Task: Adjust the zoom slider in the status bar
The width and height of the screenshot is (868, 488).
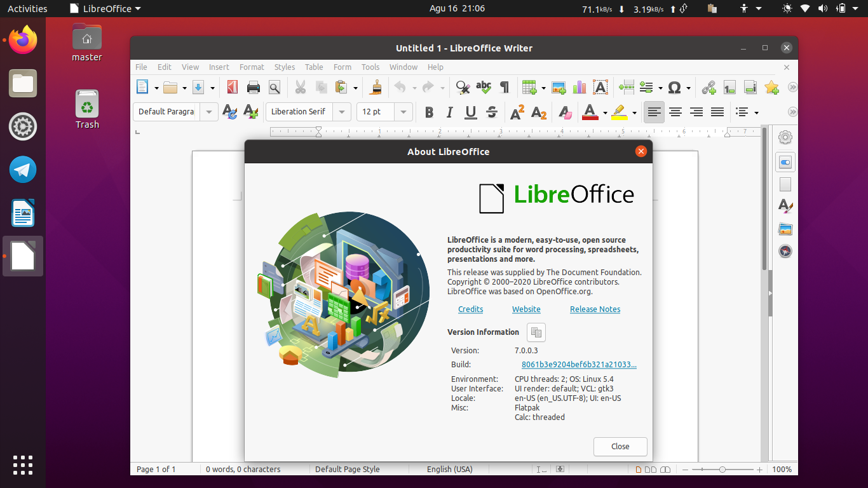Action: pyautogui.click(x=722, y=469)
